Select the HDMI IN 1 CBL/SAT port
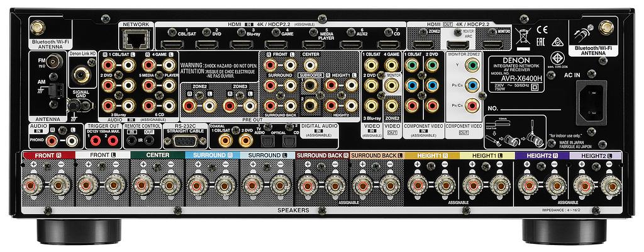Image resolution: width=644 pixels, height=252 pixels. [x=172, y=45]
